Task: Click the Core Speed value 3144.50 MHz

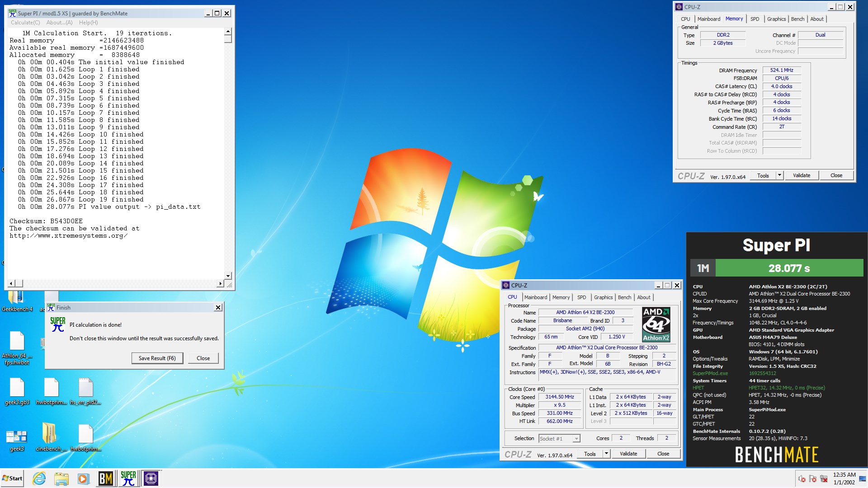Action: pos(560,397)
